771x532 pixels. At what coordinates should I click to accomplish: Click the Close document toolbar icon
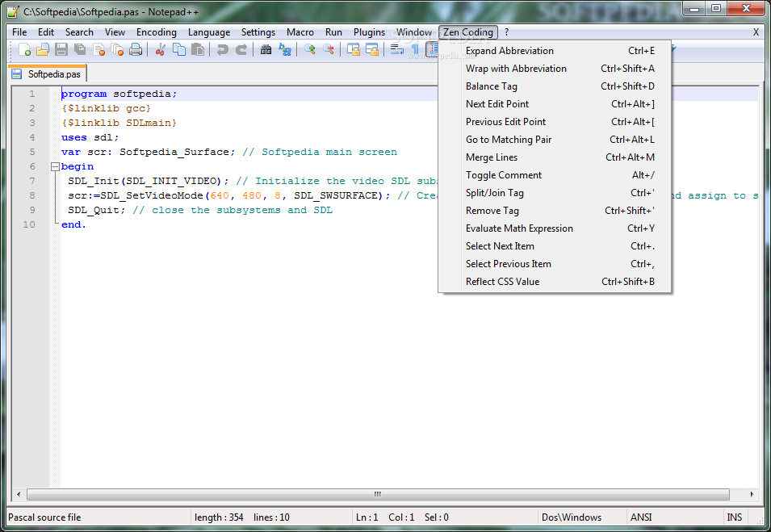[x=98, y=50]
